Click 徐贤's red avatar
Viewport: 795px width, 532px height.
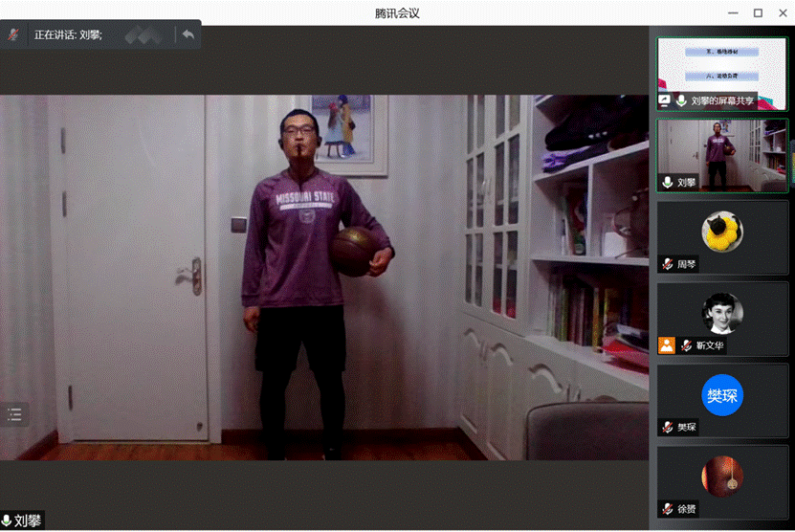click(x=722, y=477)
